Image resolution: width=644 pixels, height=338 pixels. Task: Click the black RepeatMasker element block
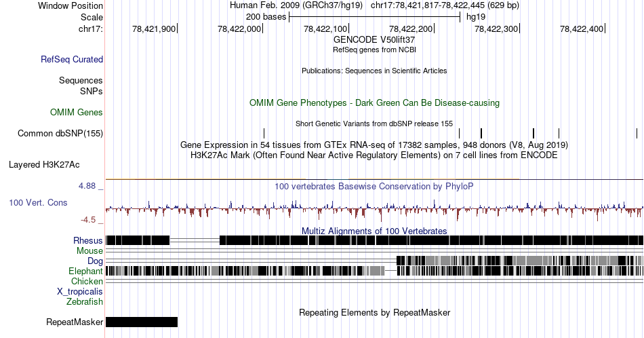[x=142, y=322]
